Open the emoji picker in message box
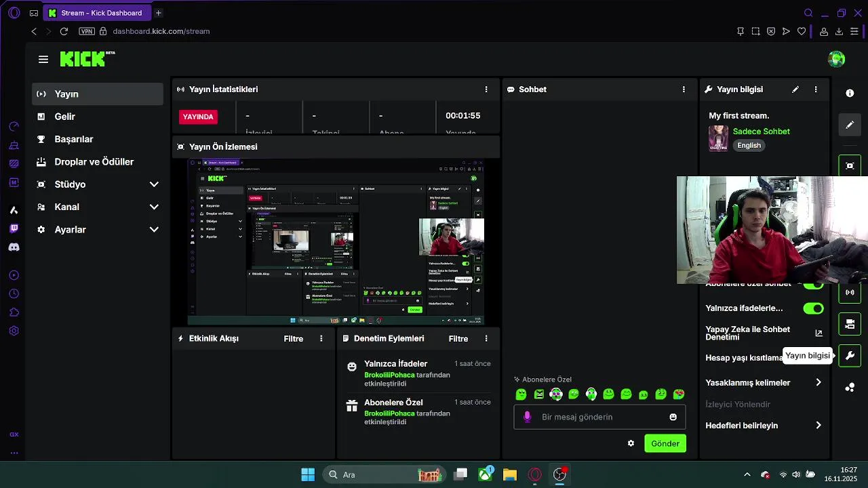 (673, 417)
